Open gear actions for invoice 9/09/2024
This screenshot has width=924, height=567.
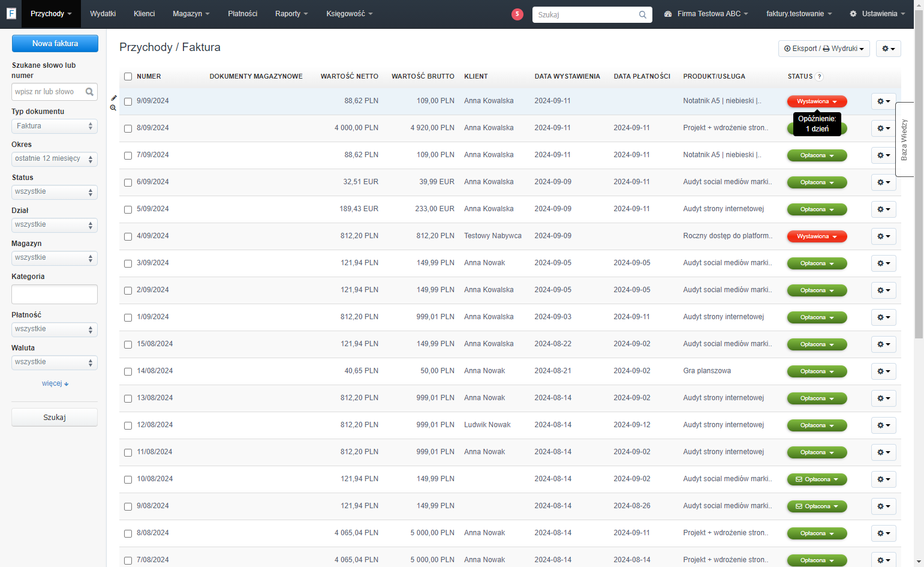pyautogui.click(x=883, y=101)
